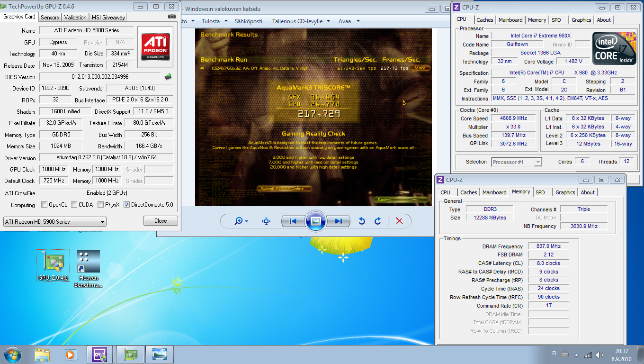Open the Processor #1 selection dropdown
This screenshot has height=364, width=644.
(x=517, y=162)
